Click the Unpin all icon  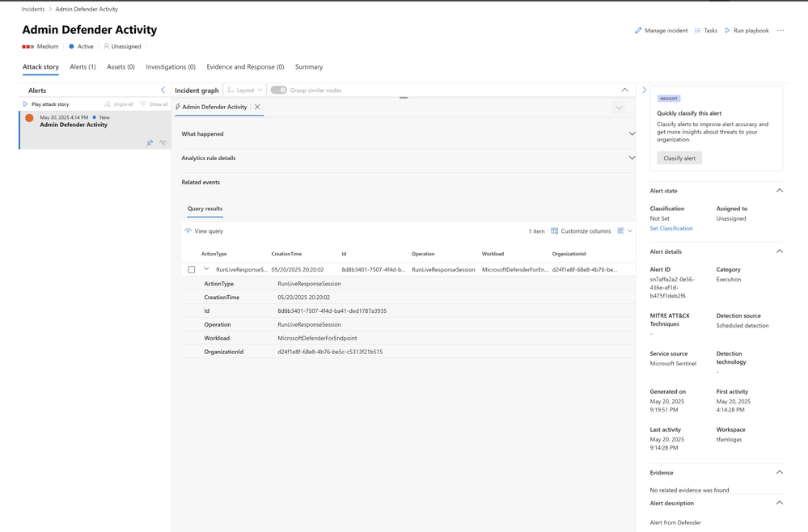coord(108,104)
